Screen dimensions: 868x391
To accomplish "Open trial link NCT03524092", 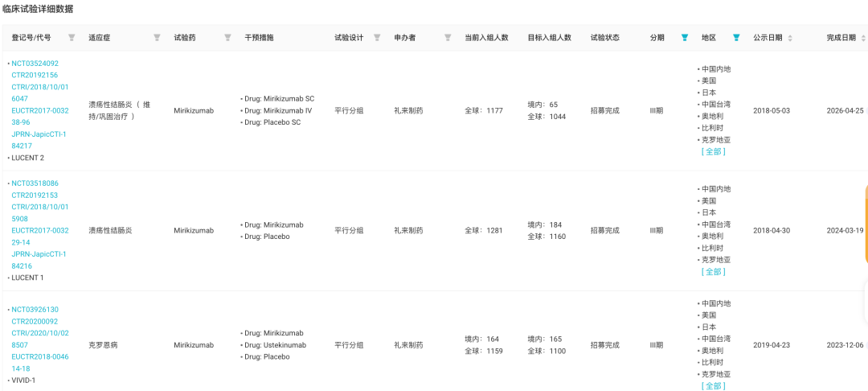I will [x=35, y=63].
